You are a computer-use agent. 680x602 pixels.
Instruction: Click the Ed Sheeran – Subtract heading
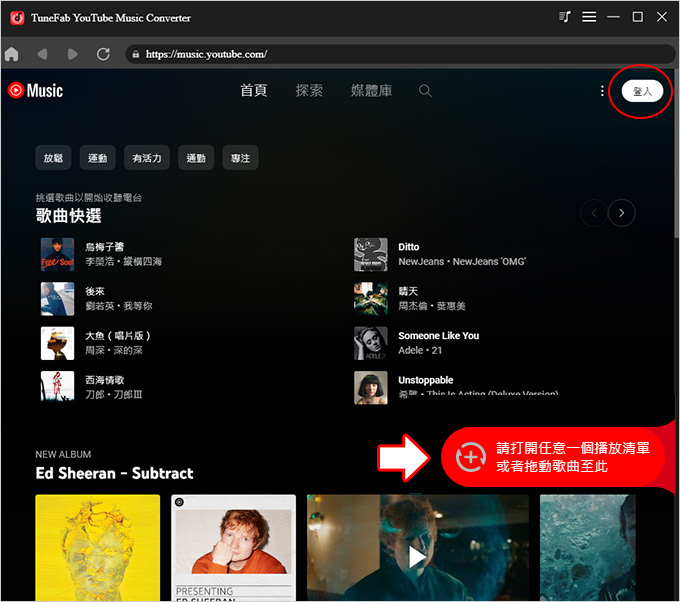coord(114,473)
